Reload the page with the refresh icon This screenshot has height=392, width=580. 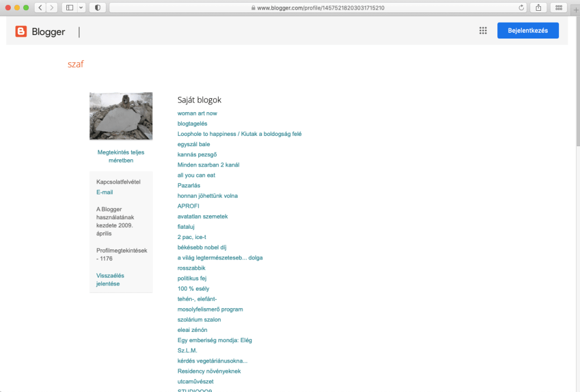coord(521,8)
